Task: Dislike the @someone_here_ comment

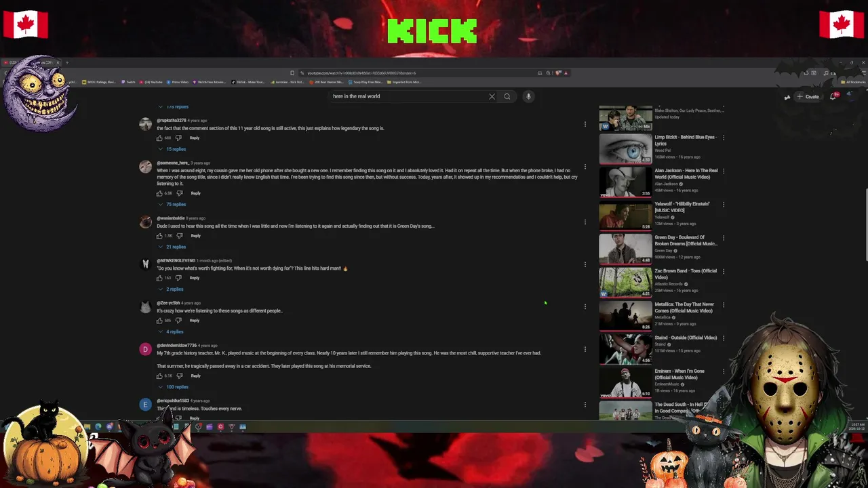Action: click(x=180, y=193)
